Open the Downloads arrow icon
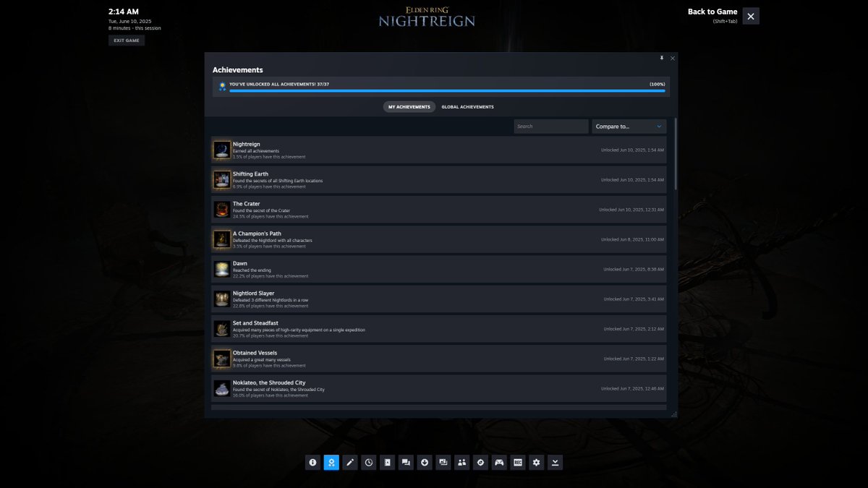The height and width of the screenshot is (488, 868). pyautogui.click(x=425, y=462)
